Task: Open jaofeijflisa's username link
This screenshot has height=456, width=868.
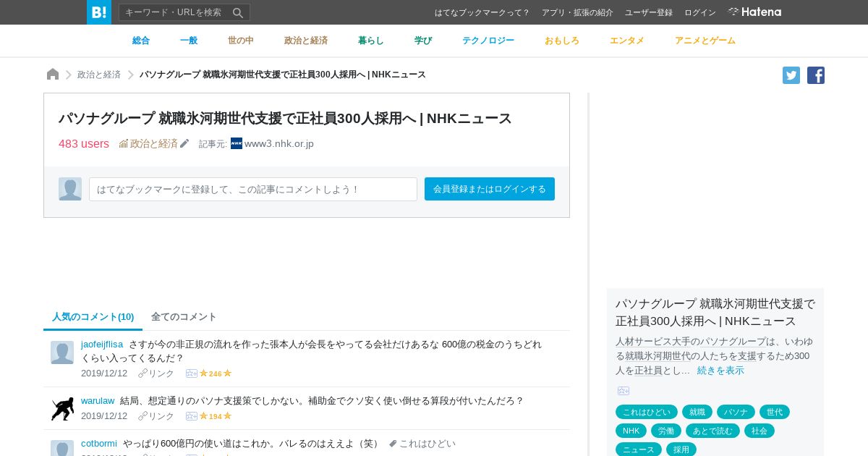Action: (102, 344)
